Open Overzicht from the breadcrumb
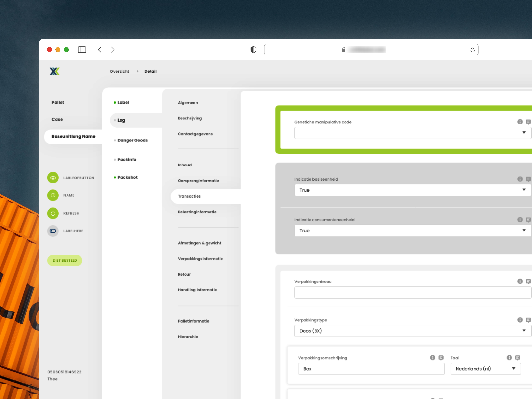The width and height of the screenshot is (532, 399). [x=120, y=71]
